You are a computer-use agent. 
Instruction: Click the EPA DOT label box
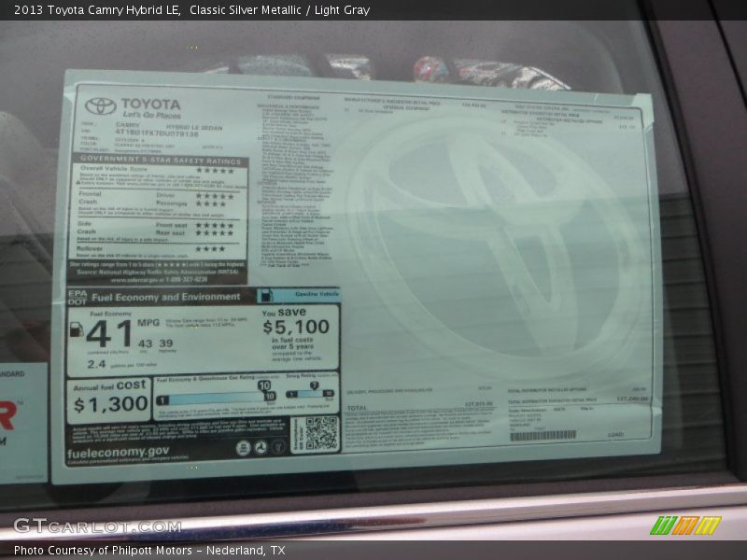78,298
